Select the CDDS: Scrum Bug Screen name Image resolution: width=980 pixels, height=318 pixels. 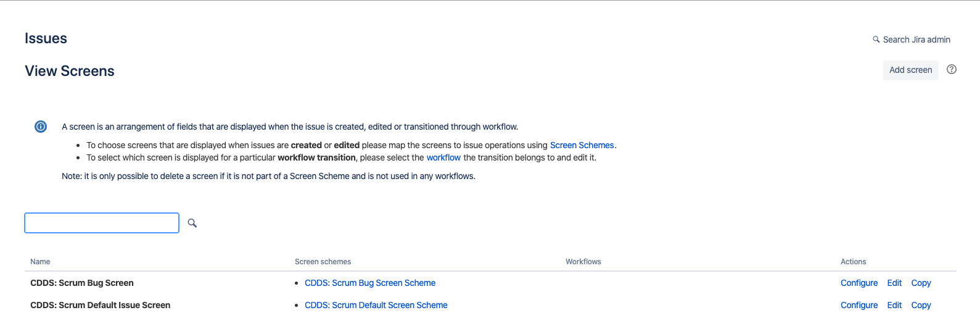pyautogui.click(x=82, y=283)
